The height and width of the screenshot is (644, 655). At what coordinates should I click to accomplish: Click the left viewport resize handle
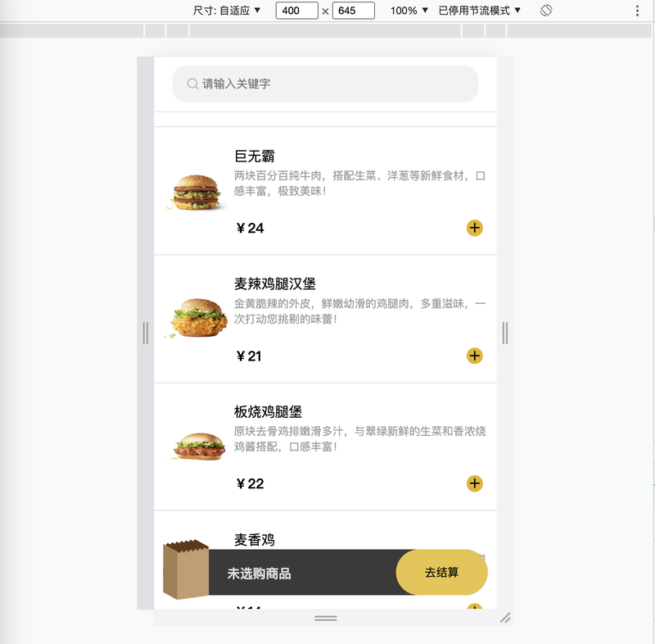pos(146,333)
